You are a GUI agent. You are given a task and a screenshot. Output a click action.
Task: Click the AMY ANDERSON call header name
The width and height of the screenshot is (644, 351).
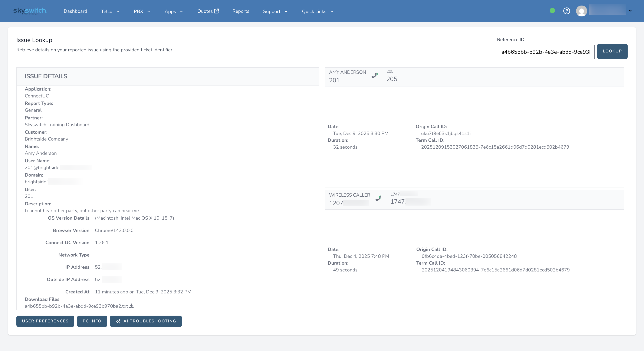[x=347, y=72]
